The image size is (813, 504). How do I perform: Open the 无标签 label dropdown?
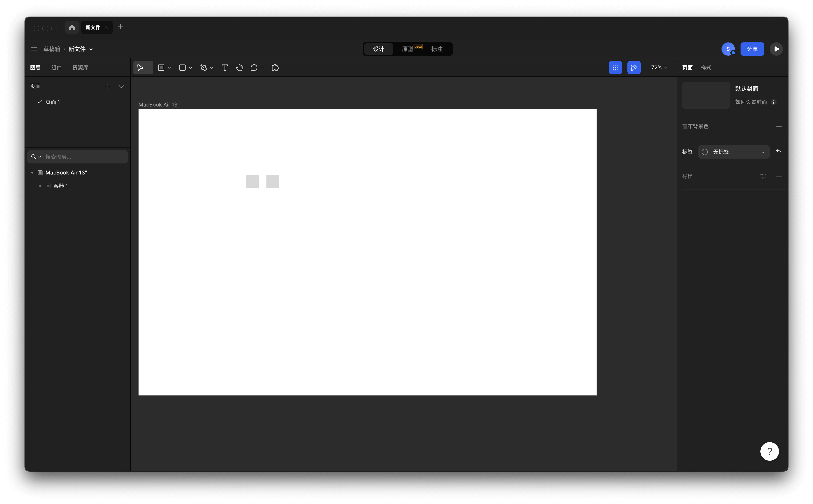(733, 152)
